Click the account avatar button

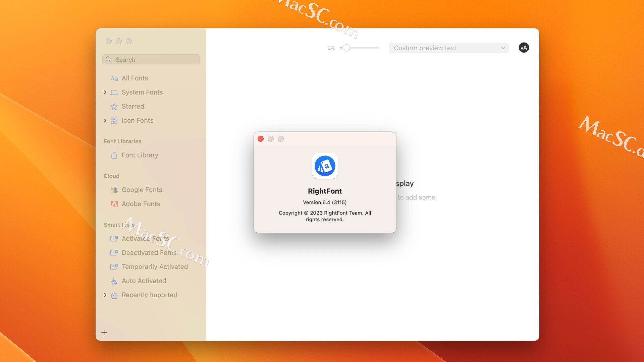[x=524, y=47]
